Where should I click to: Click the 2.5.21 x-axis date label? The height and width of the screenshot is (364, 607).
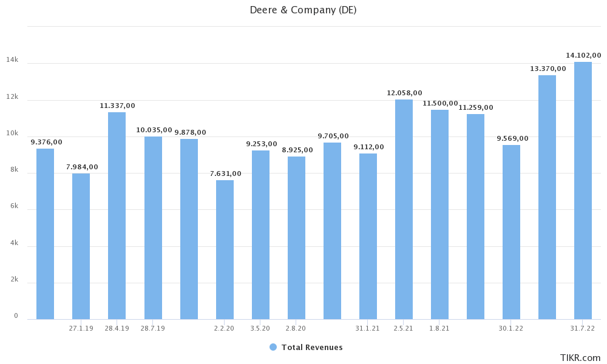pyautogui.click(x=404, y=328)
